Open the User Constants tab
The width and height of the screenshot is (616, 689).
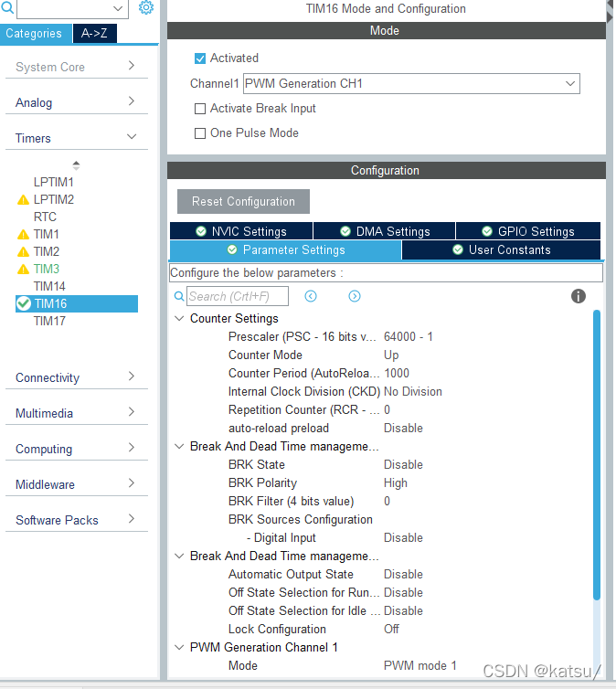502,250
